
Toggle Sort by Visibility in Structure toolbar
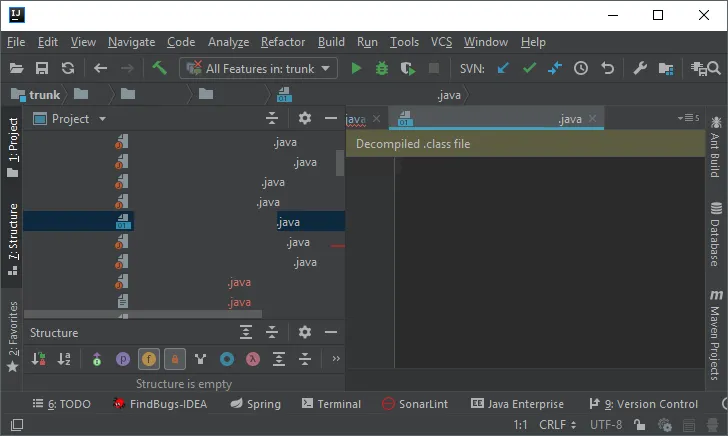[x=39, y=359]
